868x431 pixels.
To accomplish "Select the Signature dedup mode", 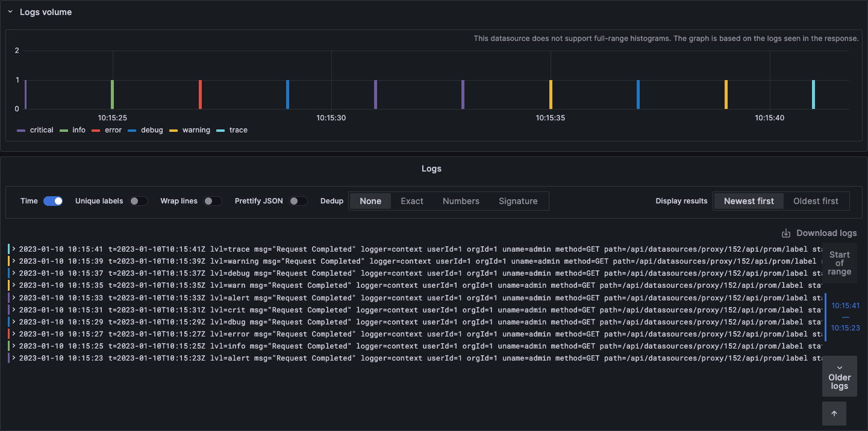I will pos(518,200).
